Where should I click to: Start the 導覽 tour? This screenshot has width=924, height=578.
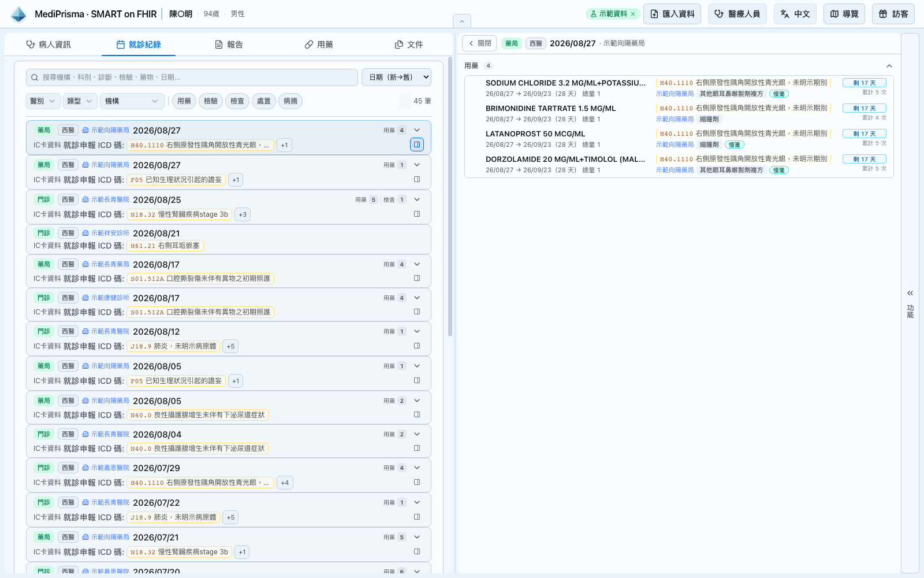(x=844, y=14)
